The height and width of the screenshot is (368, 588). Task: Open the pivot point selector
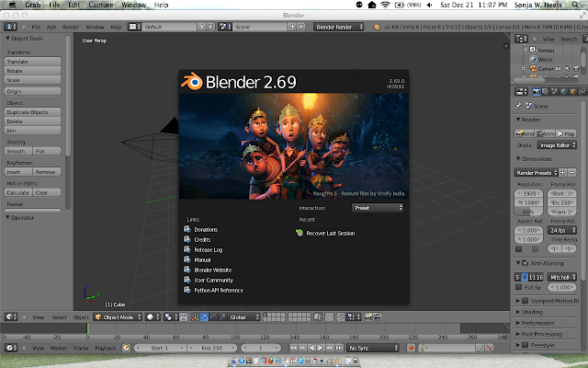click(170, 316)
